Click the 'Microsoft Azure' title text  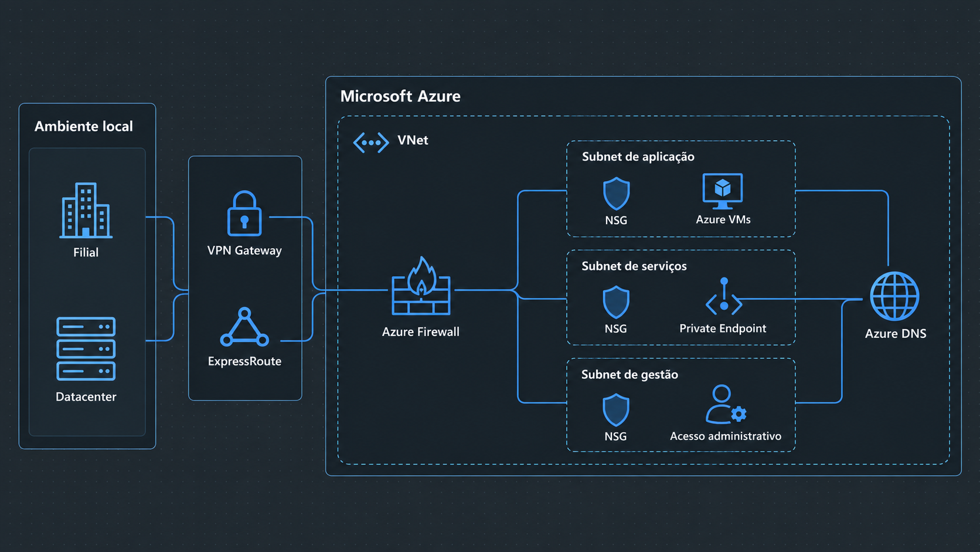400,96
